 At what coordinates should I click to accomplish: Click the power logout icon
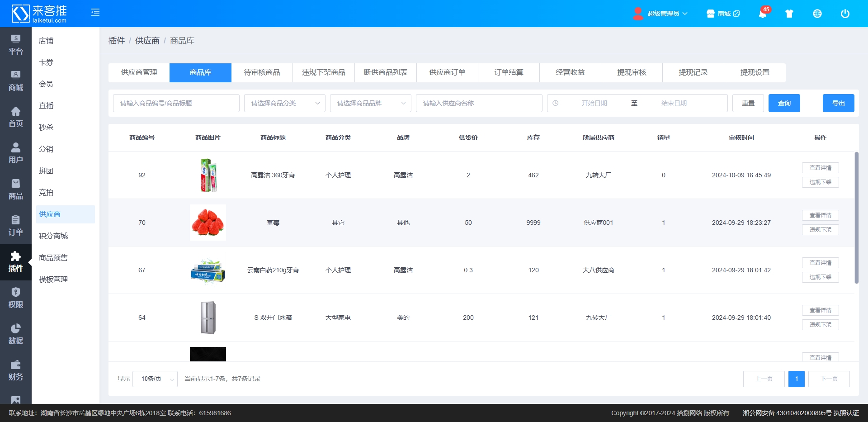coord(845,14)
